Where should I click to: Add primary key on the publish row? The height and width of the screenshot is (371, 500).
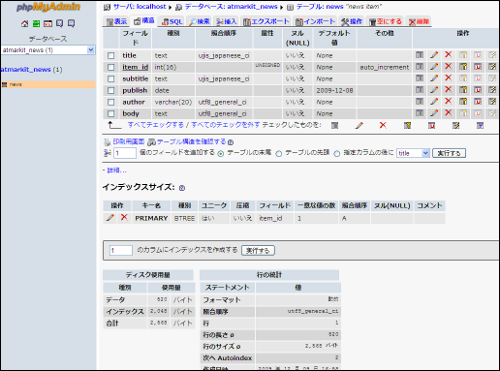click(x=463, y=90)
